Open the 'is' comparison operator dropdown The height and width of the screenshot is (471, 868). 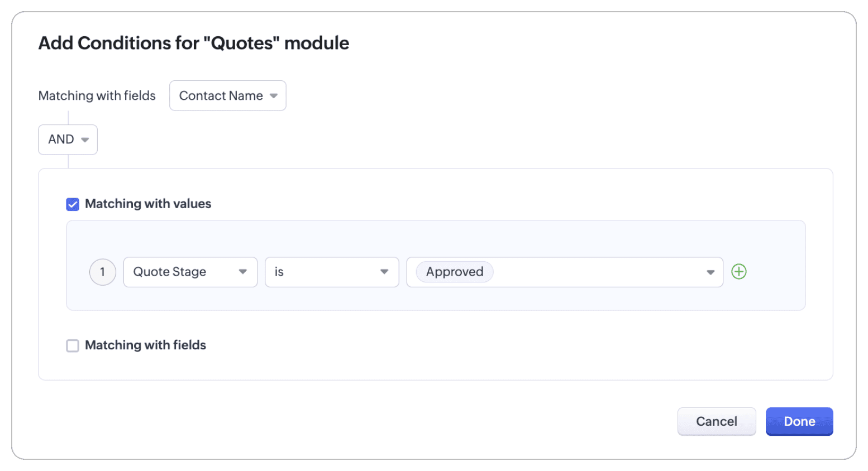coord(332,272)
